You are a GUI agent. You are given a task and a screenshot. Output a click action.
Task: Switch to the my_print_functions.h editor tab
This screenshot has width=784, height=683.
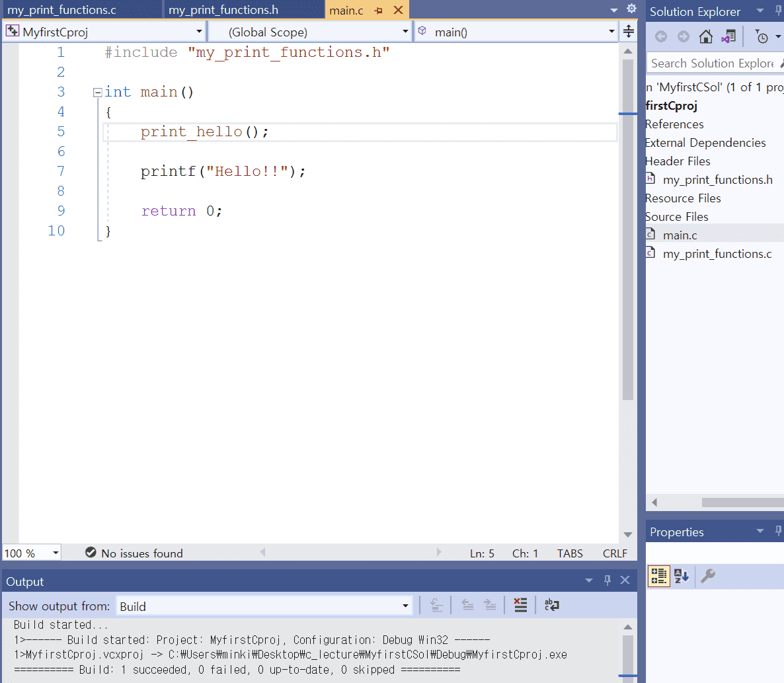click(244, 10)
